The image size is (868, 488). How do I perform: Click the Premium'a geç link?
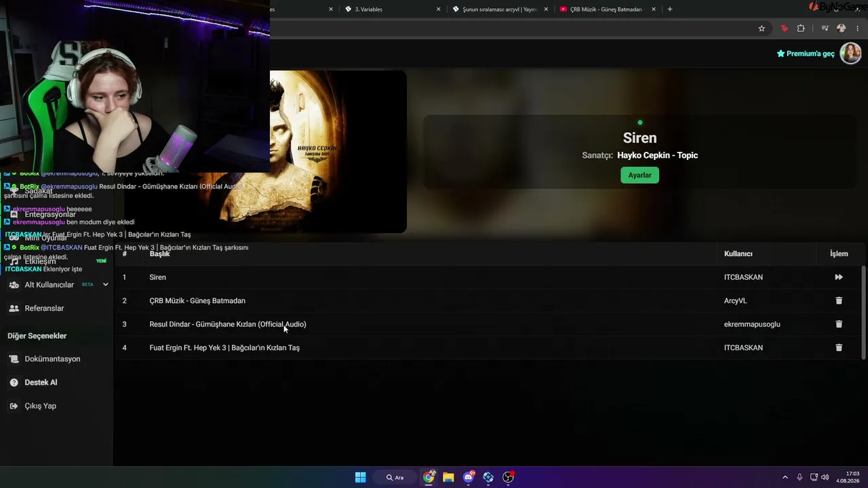[806, 54]
